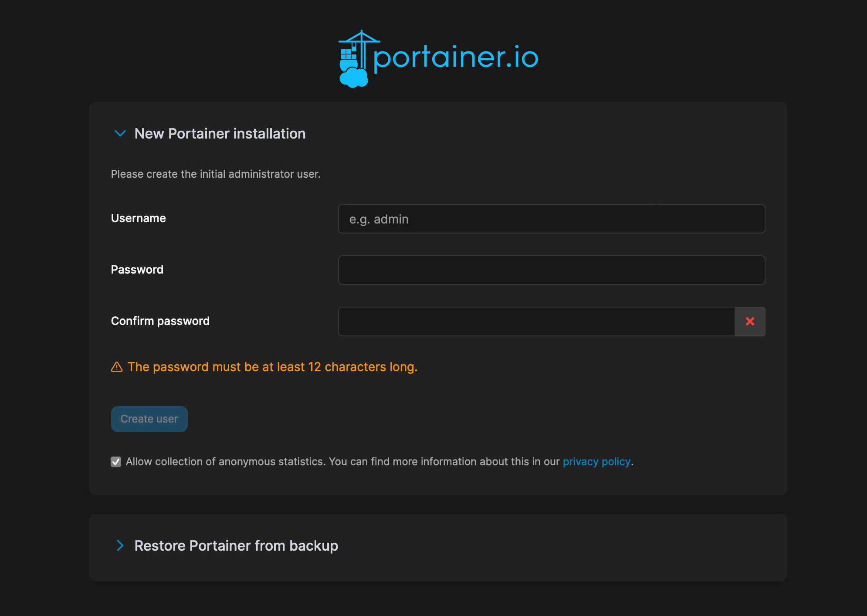Click the red X validation icon
The image size is (867, 616).
(x=750, y=322)
